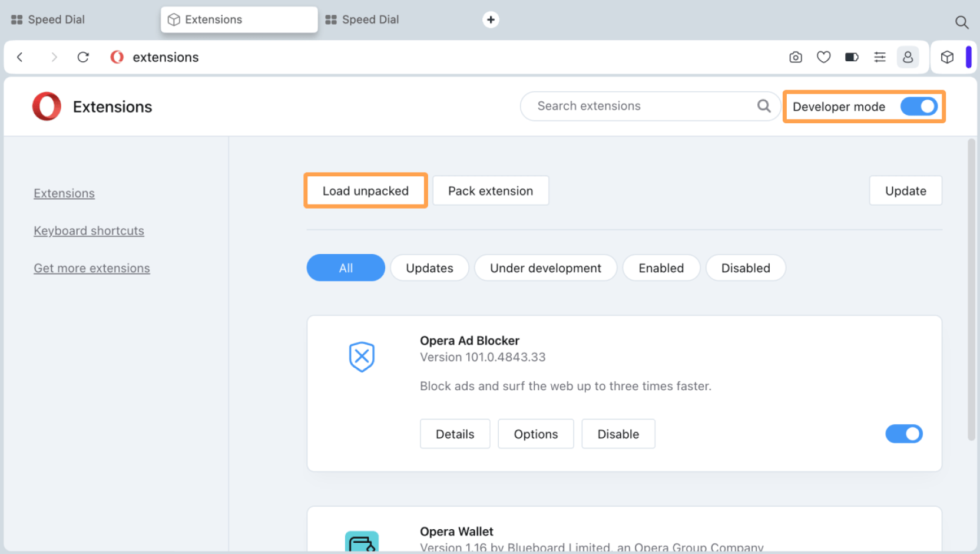Click the heart bookmark icon
Viewport: 980px width, 554px height.
point(823,57)
